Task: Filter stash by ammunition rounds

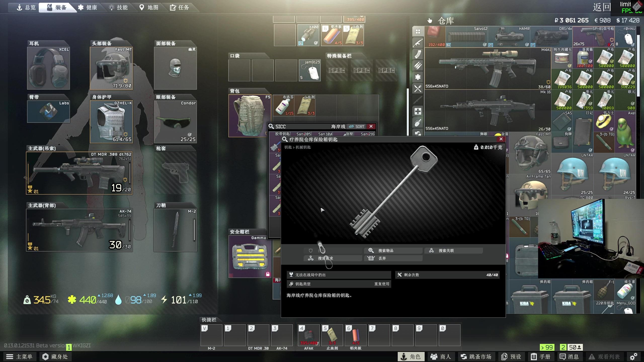Action: (418, 66)
